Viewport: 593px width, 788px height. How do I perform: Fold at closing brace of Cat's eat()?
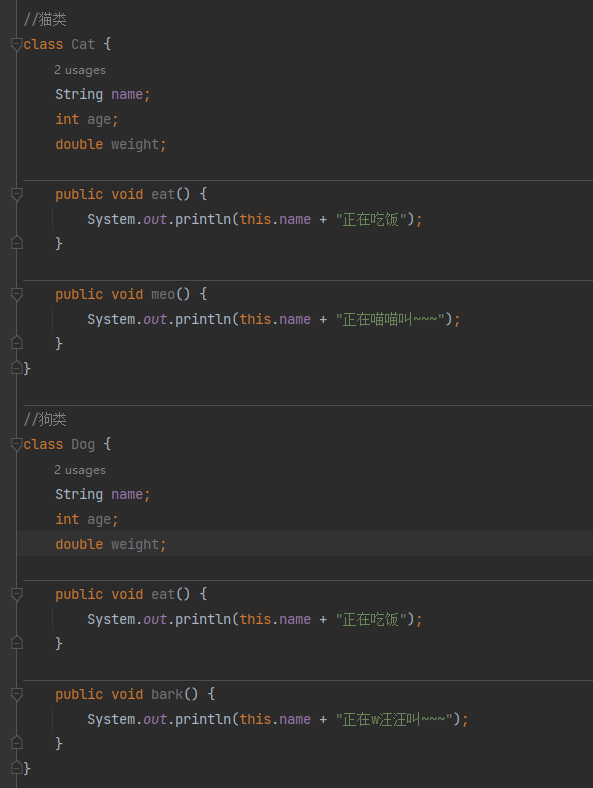coord(17,243)
